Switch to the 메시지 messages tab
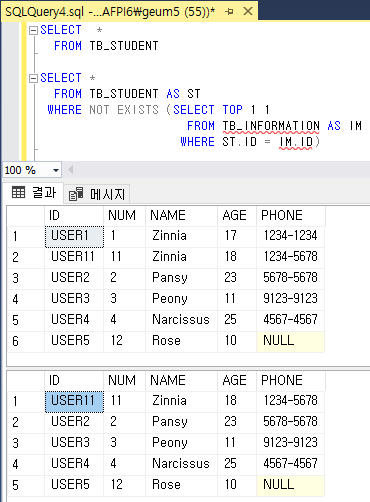The width and height of the screenshot is (370, 502). [x=97, y=194]
